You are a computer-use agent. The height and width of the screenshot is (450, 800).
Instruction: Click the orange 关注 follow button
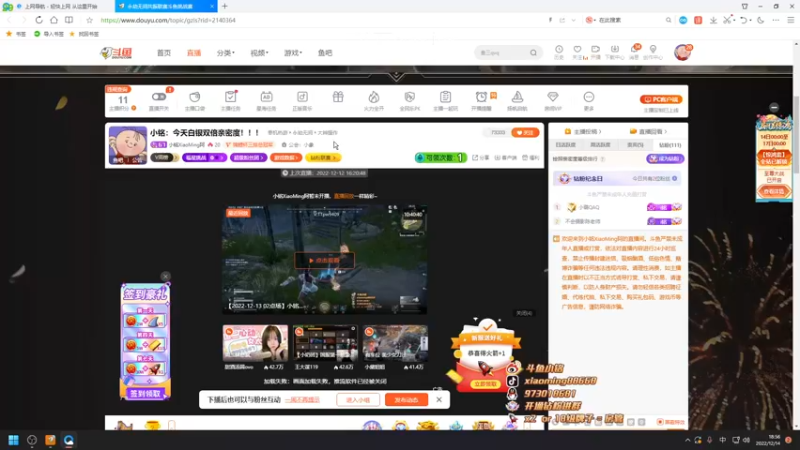(525, 133)
